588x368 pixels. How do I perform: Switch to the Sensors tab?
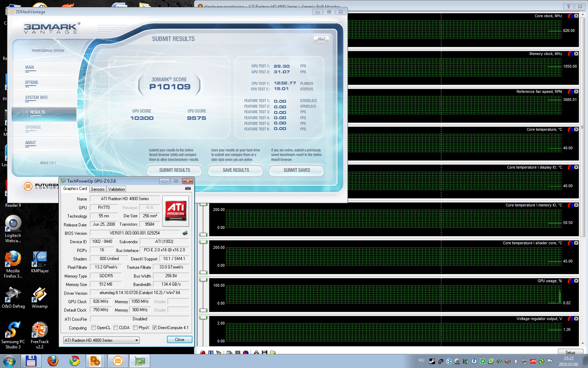click(98, 189)
